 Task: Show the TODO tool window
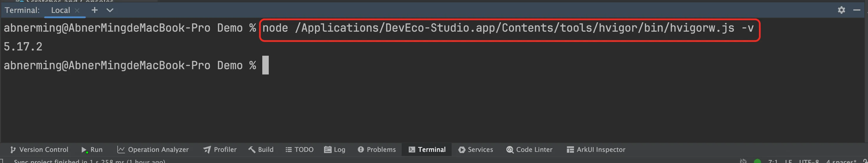tap(299, 150)
